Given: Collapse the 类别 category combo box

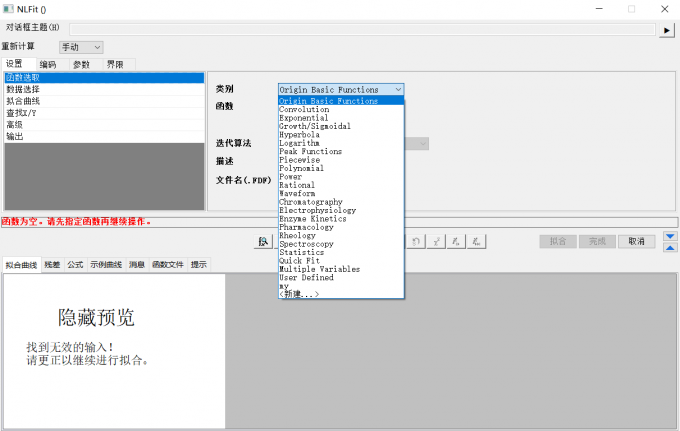Looking at the screenshot, I should click(341, 90).
